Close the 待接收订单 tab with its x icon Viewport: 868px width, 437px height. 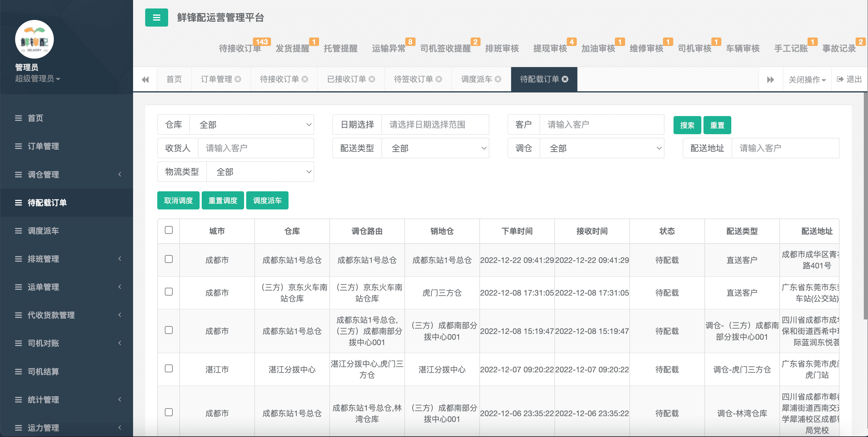305,79
